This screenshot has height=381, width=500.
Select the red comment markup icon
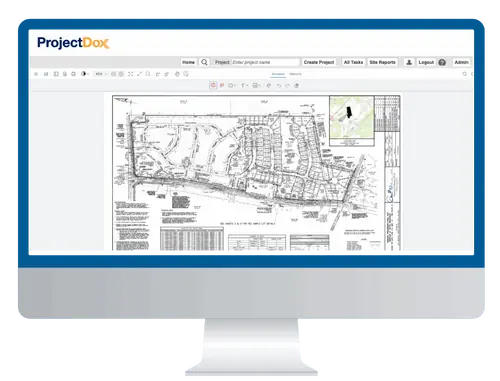point(222,85)
